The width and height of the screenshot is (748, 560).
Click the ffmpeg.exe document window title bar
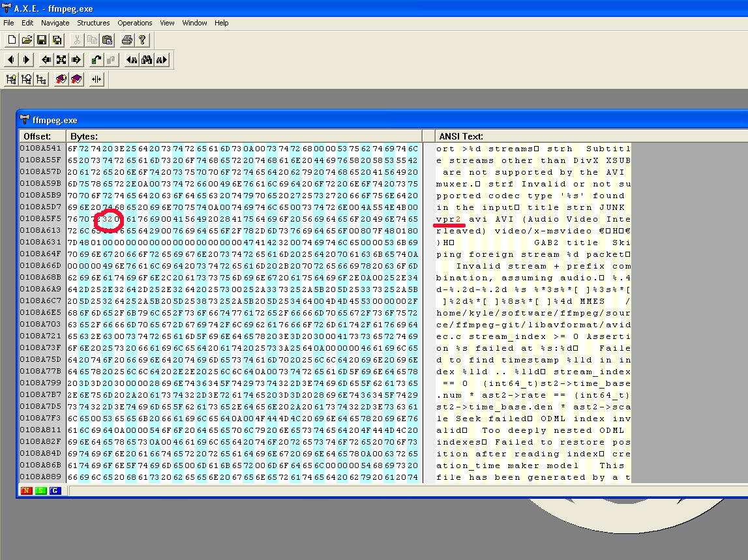click(x=383, y=120)
